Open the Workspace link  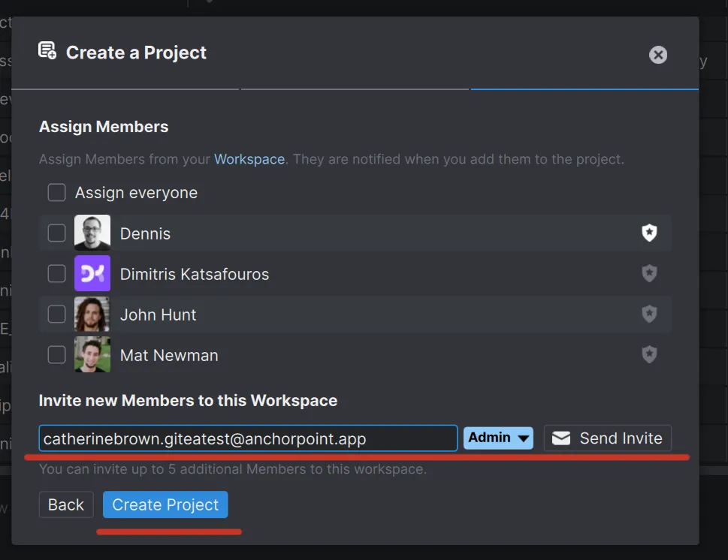249,159
